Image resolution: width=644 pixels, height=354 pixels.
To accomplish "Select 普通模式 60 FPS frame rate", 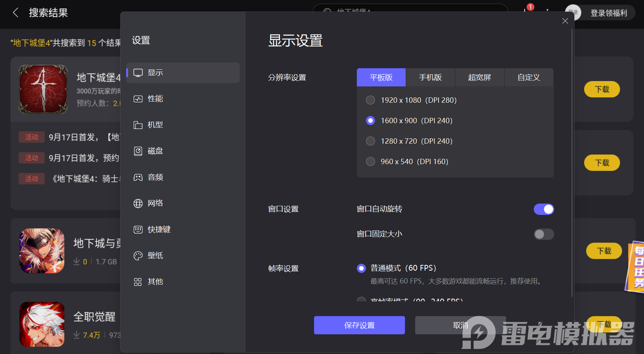I will tap(361, 268).
